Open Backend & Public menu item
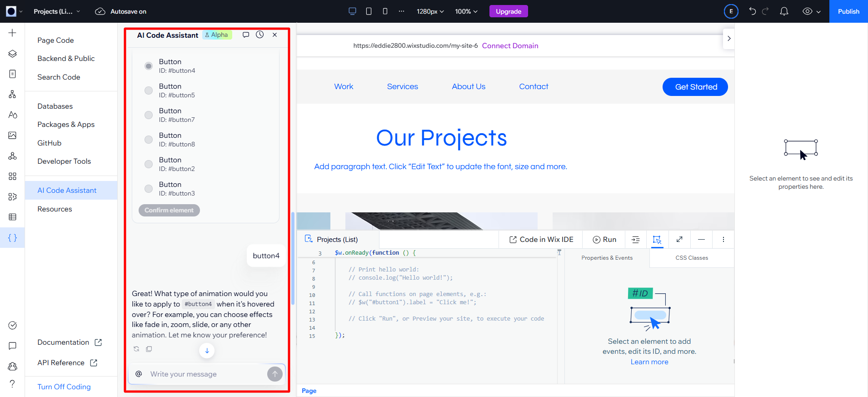868x397 pixels. click(66, 58)
